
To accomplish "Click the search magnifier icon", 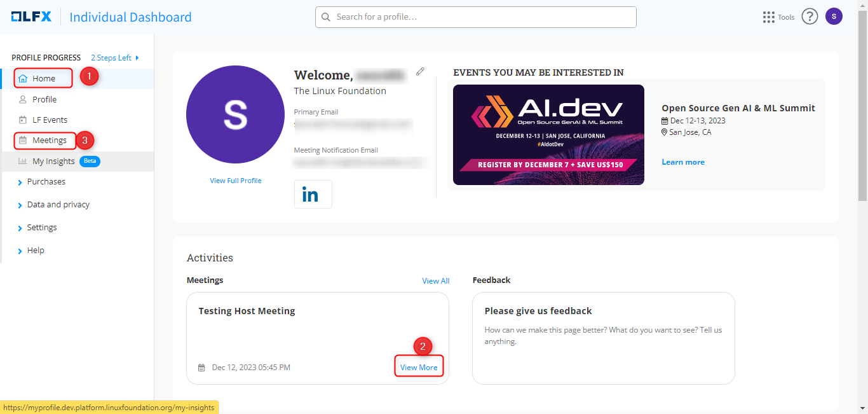I will (326, 17).
